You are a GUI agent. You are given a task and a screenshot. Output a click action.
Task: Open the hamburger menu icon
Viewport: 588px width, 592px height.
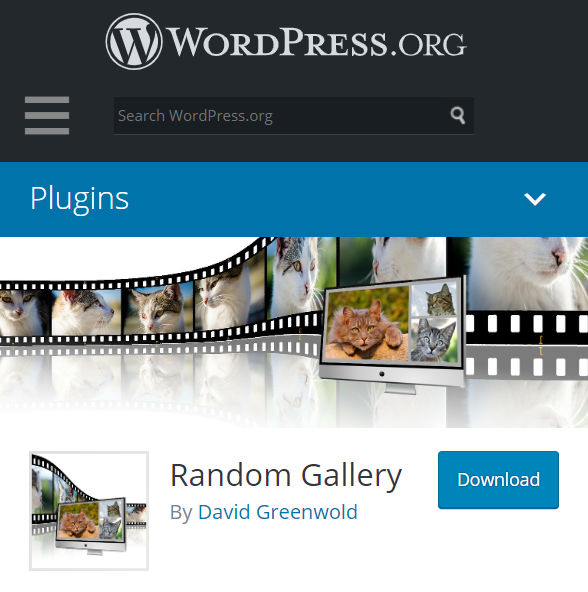47,116
